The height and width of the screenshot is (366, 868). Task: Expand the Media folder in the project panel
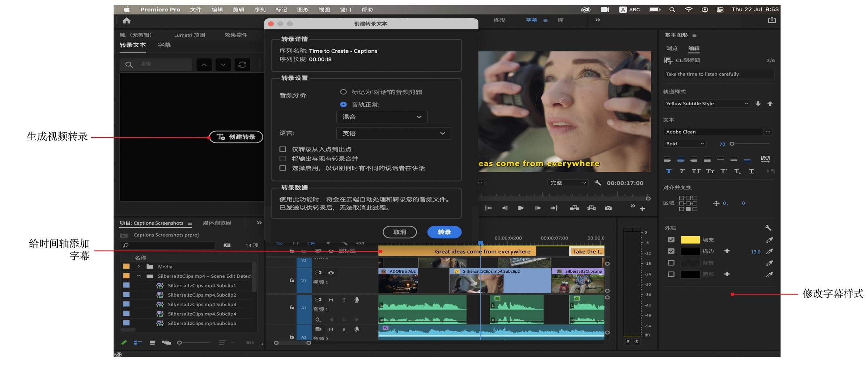pyautogui.click(x=139, y=267)
